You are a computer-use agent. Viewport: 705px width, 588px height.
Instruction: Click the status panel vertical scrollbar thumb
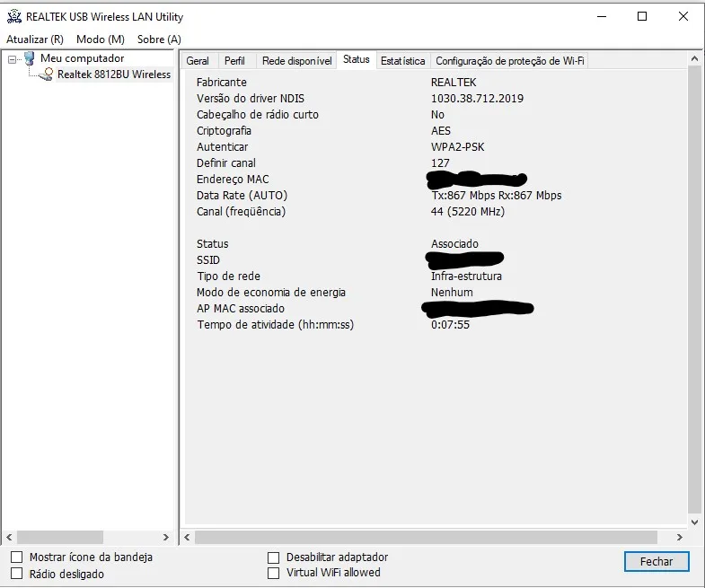(x=694, y=288)
